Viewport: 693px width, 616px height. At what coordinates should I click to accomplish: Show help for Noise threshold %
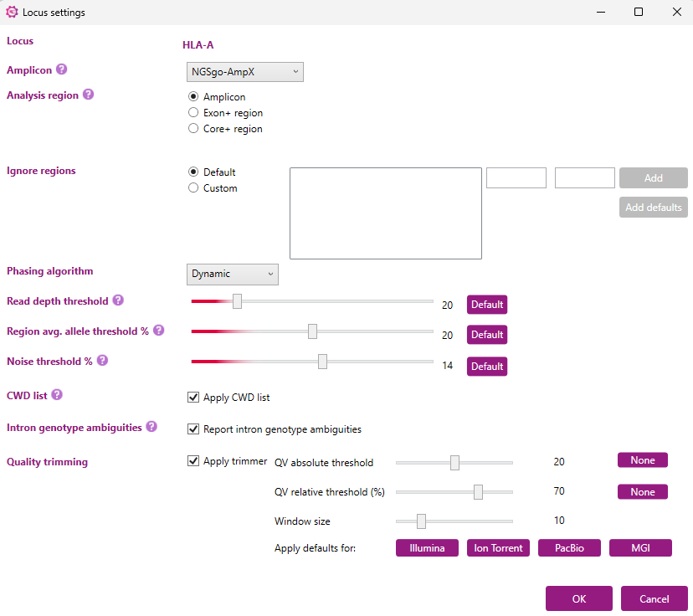coord(102,361)
